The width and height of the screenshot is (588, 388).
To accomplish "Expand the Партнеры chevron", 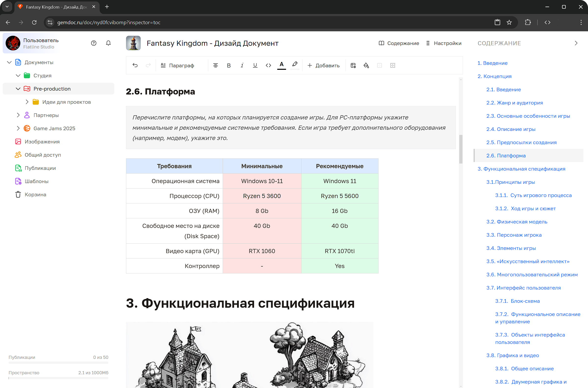I will click(18, 115).
